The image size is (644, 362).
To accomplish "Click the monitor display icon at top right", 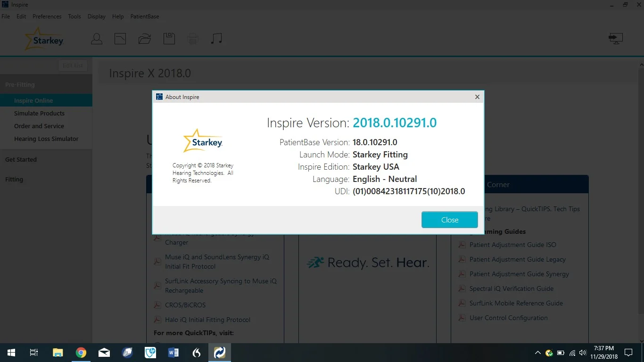I will point(616,38).
